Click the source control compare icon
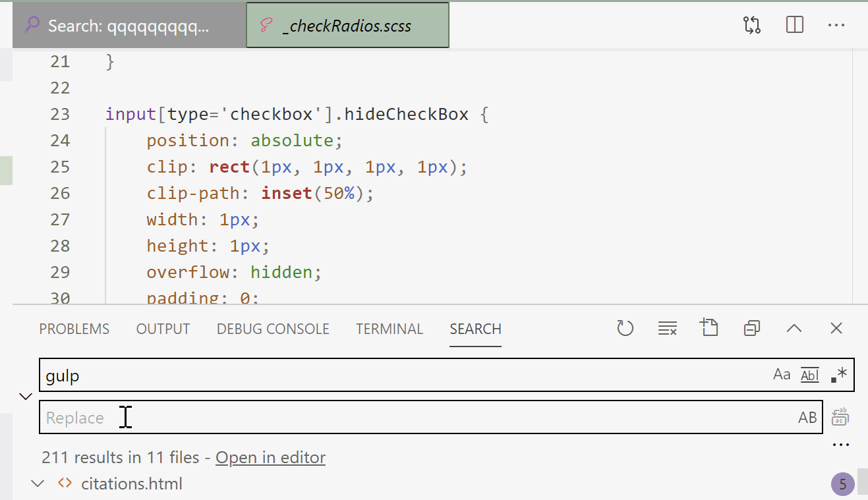Viewport: 868px width, 500px height. click(751, 24)
